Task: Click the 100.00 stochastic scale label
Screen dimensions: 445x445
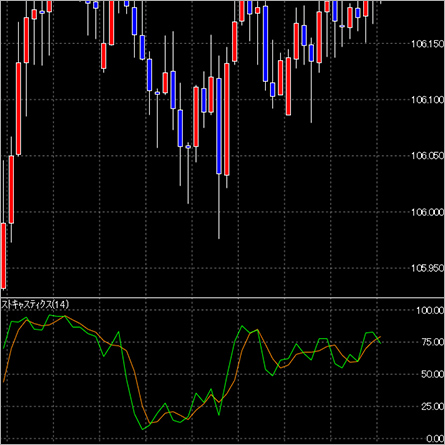Action: [x=430, y=311]
